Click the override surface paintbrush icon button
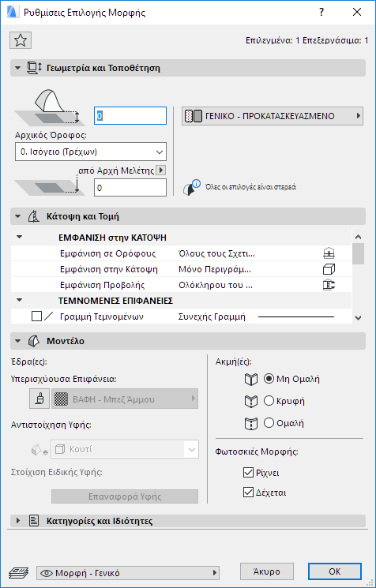376x588 pixels. (x=39, y=399)
